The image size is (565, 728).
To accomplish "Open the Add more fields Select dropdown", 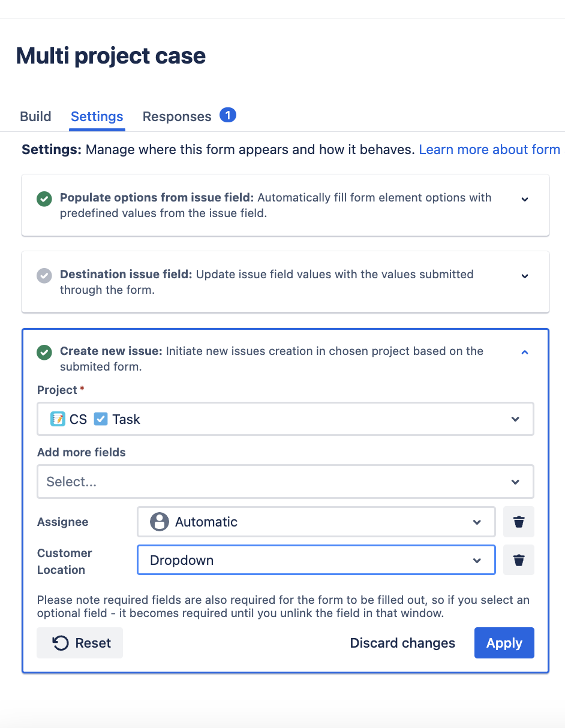I will click(285, 482).
